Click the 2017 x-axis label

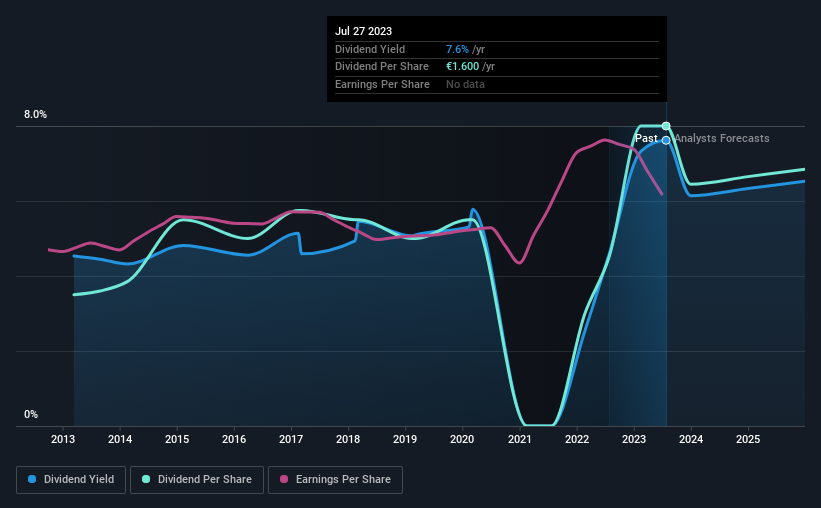click(291, 439)
